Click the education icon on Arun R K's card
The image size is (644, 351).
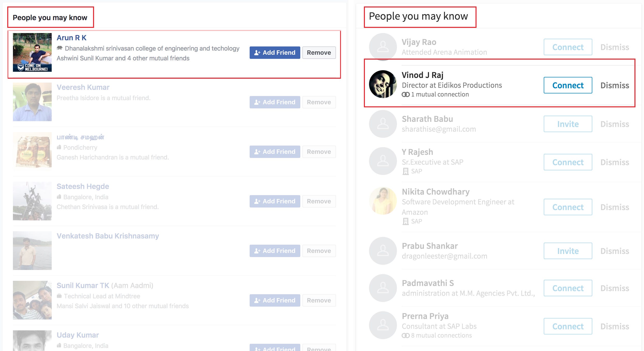[x=60, y=48]
